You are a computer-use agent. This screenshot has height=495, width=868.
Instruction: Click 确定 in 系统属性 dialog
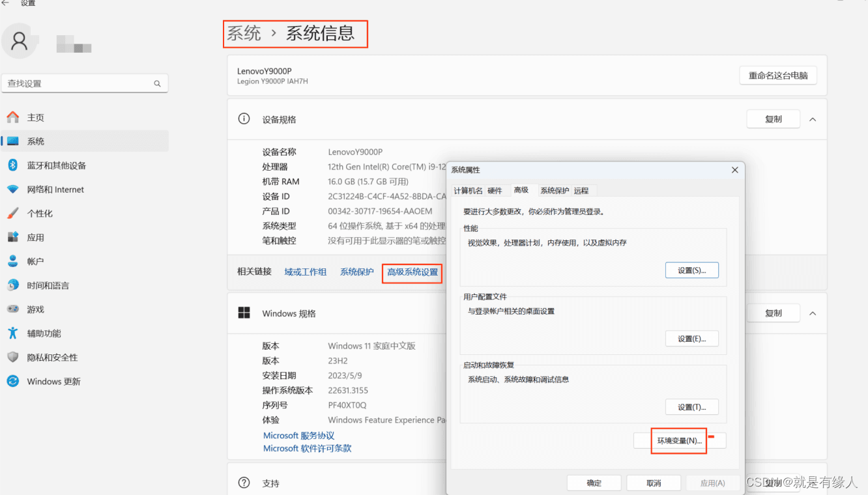(x=594, y=483)
